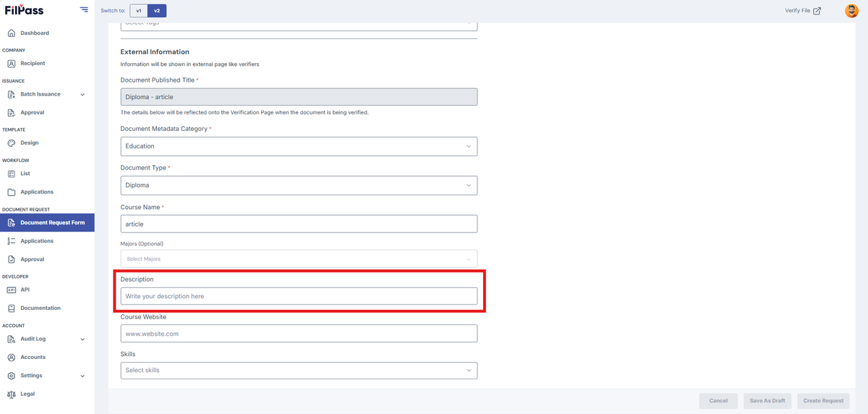Click the Legal scales icon
Image resolution: width=868 pixels, height=414 pixels.
(x=12, y=394)
